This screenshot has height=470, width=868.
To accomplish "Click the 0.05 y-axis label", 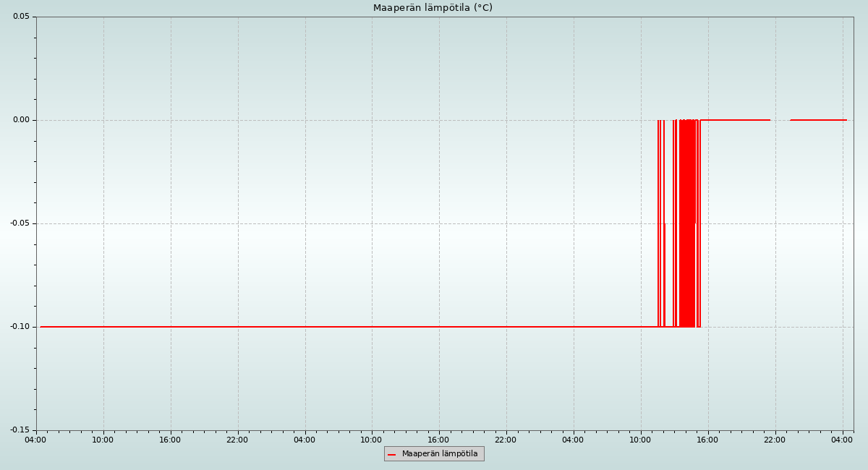I will click(x=21, y=17).
